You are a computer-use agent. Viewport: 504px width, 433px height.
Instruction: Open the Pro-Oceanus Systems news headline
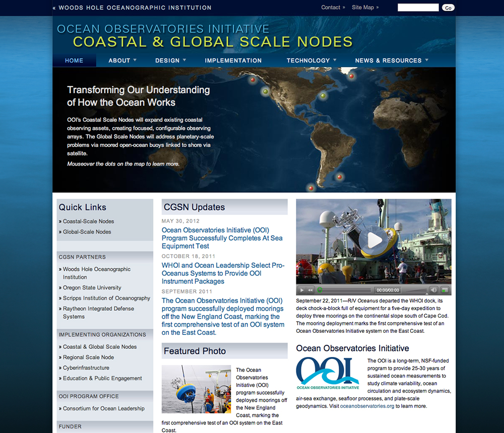coord(223,273)
